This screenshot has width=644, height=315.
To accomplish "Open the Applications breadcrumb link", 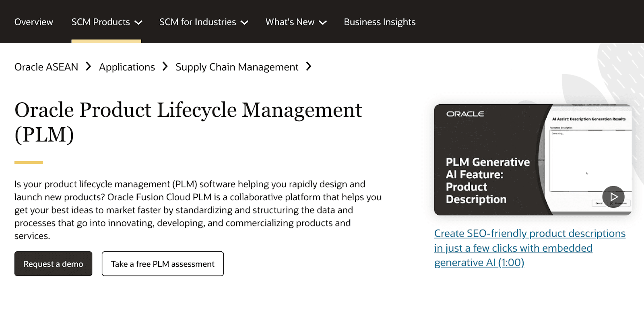I will coord(127,67).
